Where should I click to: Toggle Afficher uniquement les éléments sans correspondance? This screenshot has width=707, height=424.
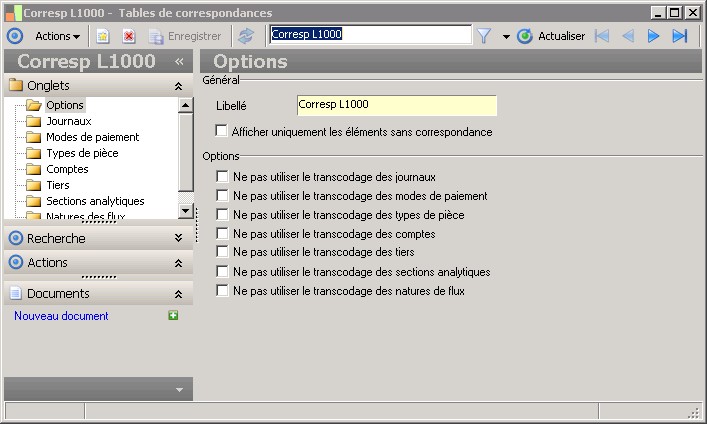click(221, 131)
